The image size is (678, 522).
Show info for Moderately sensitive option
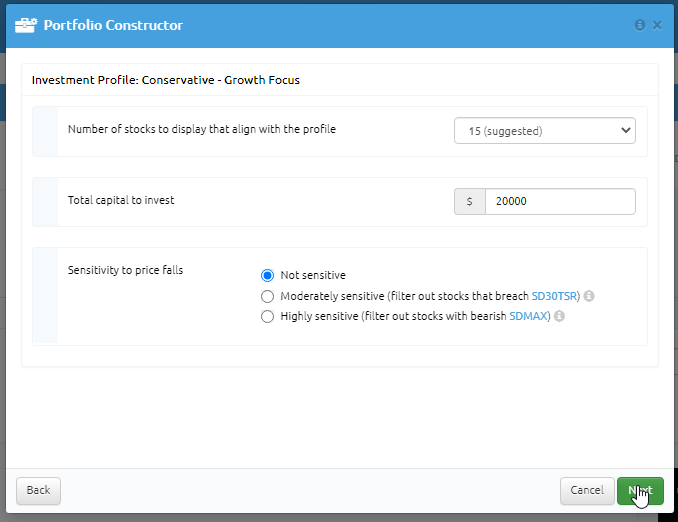(588, 296)
